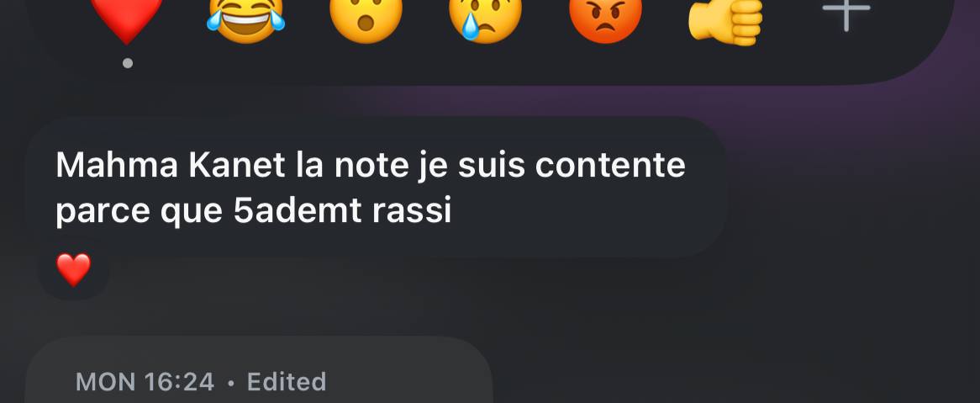The width and height of the screenshot is (980, 403).
Task: Select the surprised face reaction
Action: point(366,20)
